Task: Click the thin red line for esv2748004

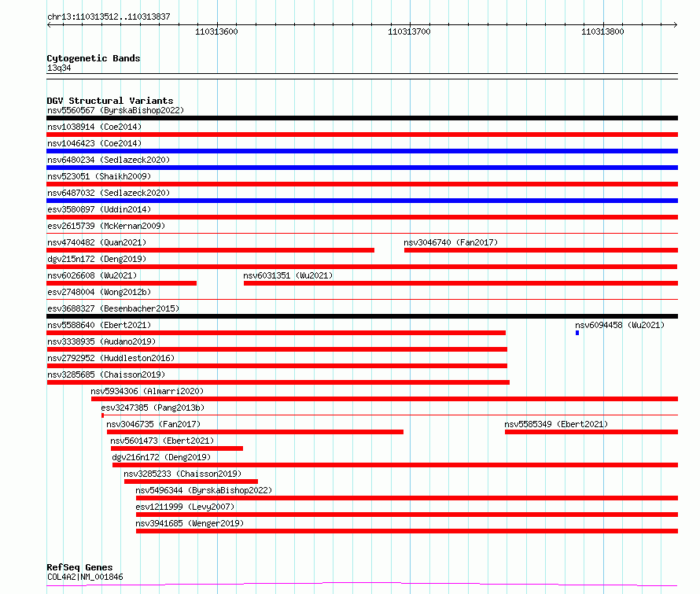Action: (362, 299)
